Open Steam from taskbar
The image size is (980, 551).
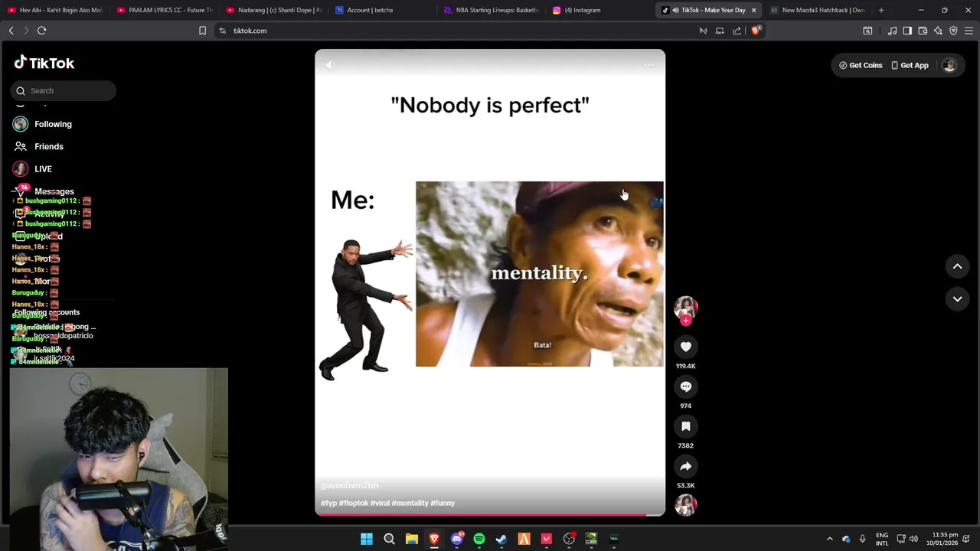(x=501, y=539)
